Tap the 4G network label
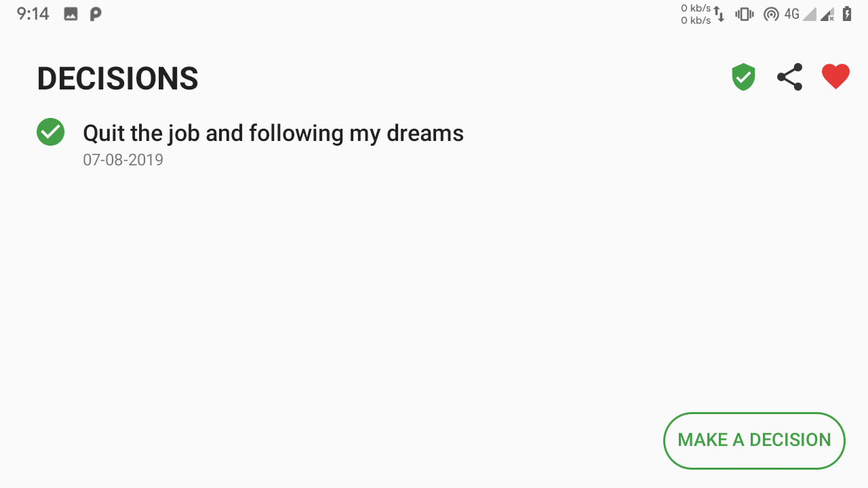Screen dimensions: 868x488 [791, 14]
